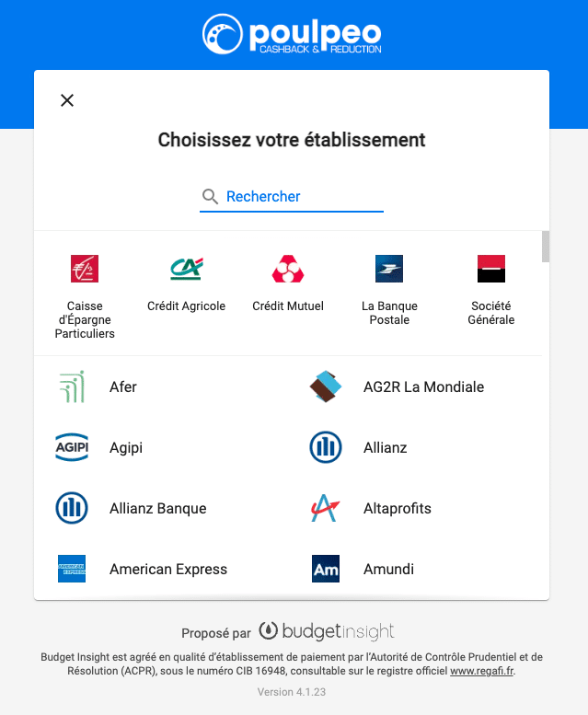The width and height of the screenshot is (588, 715).
Task: Select the AG2R La Mondiale logo
Action: click(x=326, y=386)
